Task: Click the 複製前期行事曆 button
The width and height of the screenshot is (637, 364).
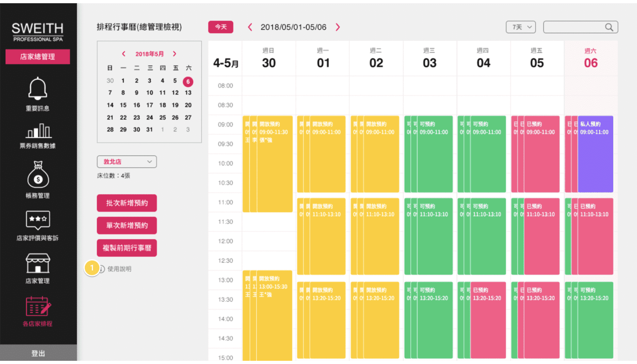Action: coord(127,248)
